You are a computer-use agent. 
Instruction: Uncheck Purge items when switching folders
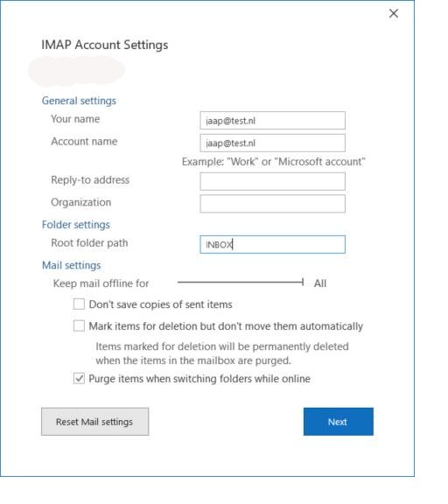79,378
